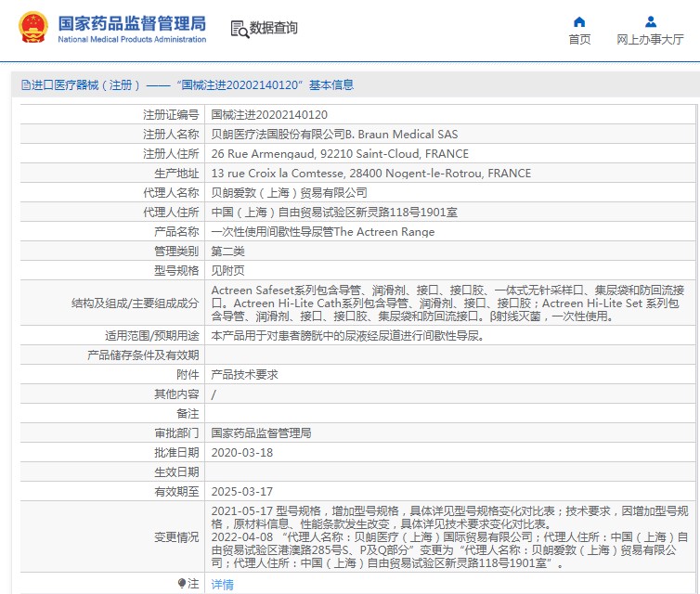Click the agent name 贝朗爱敦（上海）贸易有限公司
The image size is (700, 594).
tap(290, 193)
